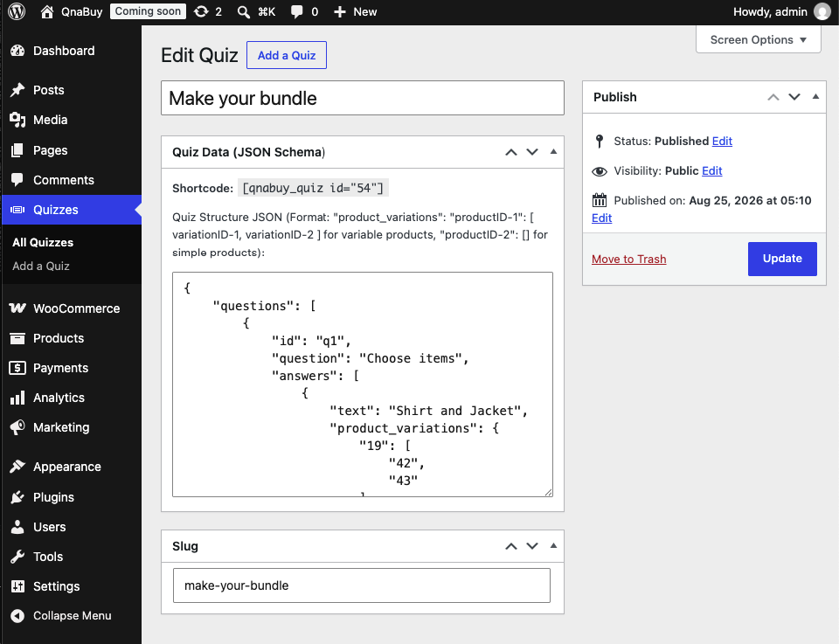Toggle the Quiz Data panel triangle

coord(553,152)
